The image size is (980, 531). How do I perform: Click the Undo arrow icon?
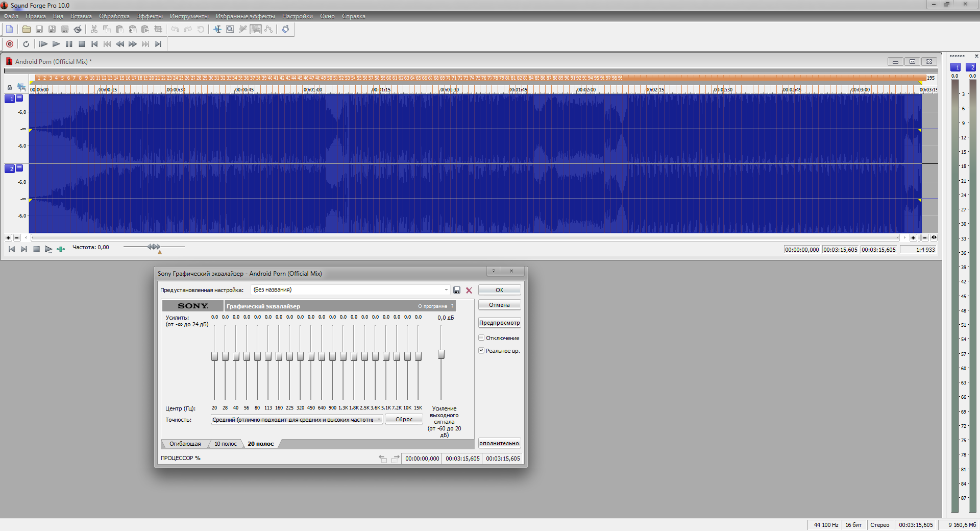click(175, 29)
